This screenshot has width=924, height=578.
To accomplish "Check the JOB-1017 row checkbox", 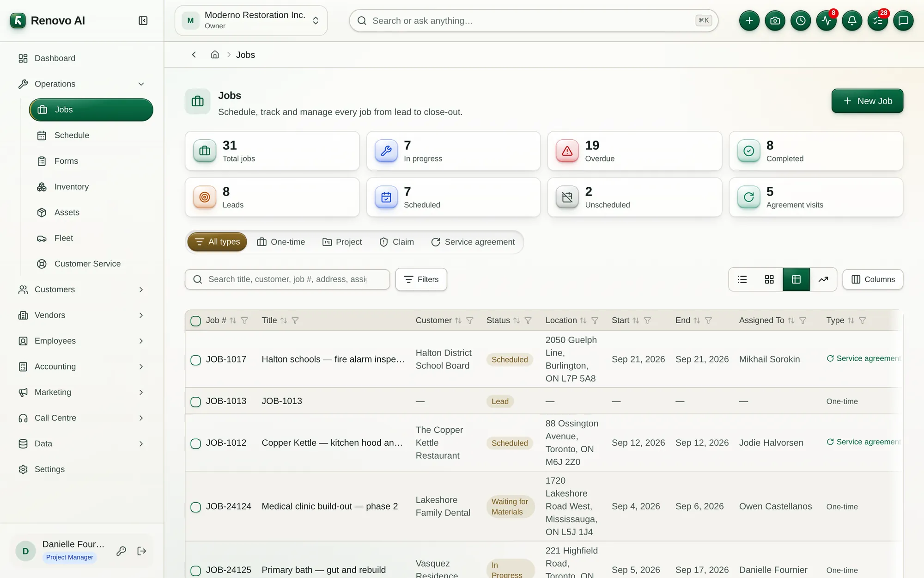I will [196, 360].
